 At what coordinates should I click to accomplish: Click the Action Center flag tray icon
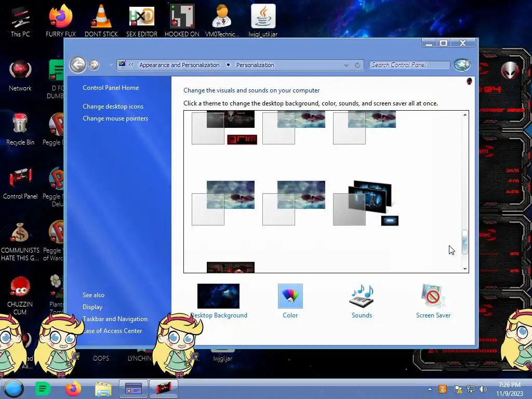tap(458, 389)
